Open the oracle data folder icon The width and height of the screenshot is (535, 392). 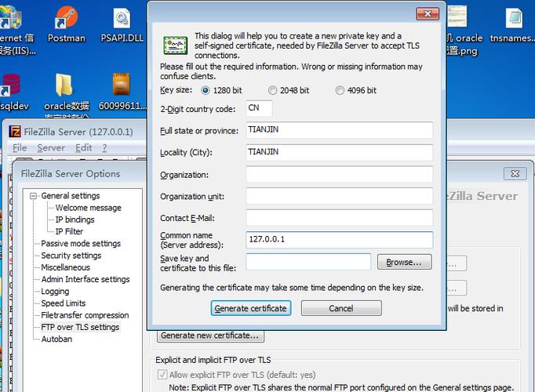click(x=67, y=86)
